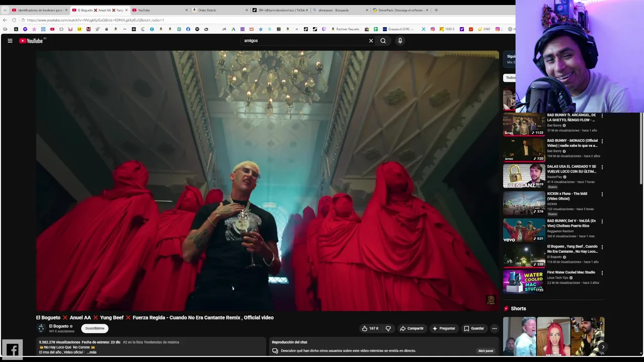The width and height of the screenshot is (644, 362).
Task: Open options for DALAS USA EL CANDADO video
Action: click(x=602, y=167)
